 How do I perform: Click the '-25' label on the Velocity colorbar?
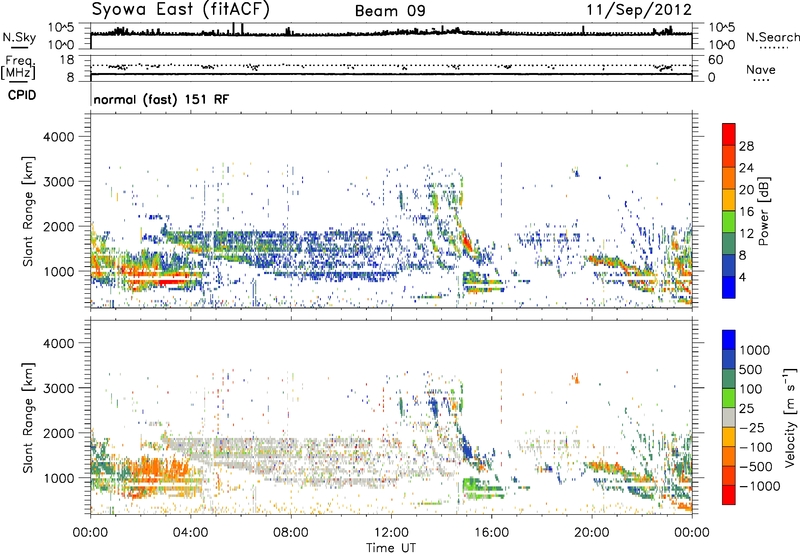(752, 427)
